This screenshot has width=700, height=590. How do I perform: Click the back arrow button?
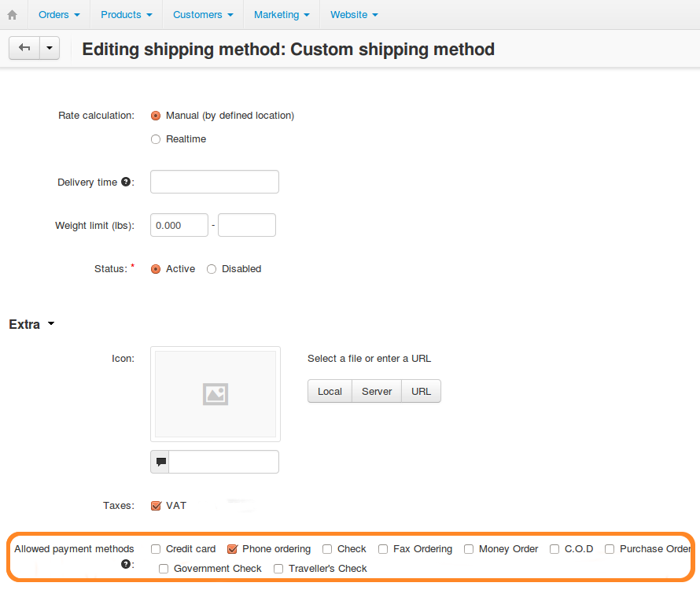(x=24, y=48)
